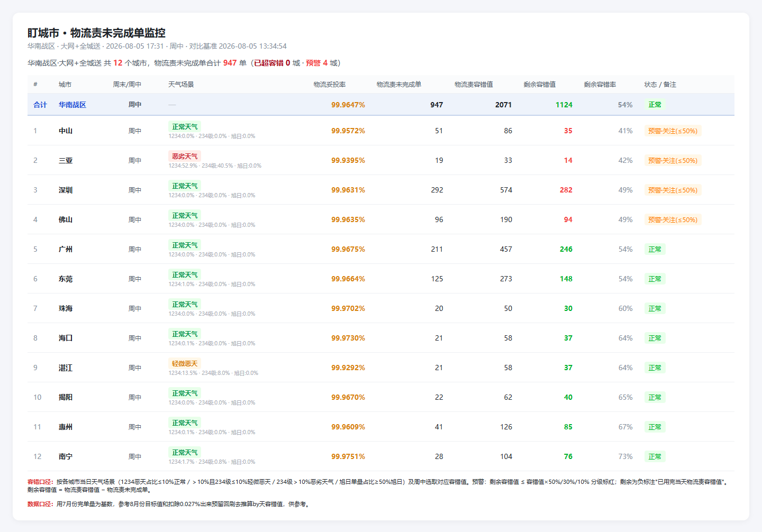Click 预警-关注(≤50%) badge in 三亚 row
Screen dimensions: 762x532
tap(673, 160)
